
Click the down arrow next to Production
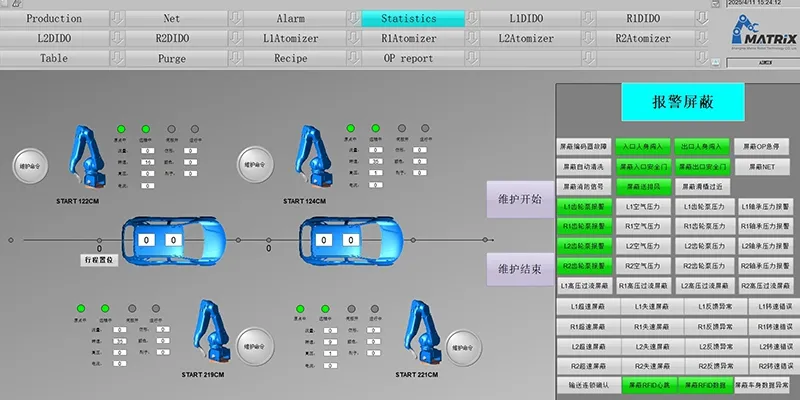117,18
